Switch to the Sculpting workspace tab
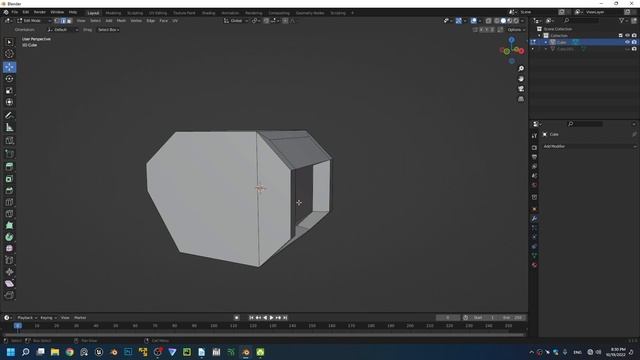This screenshot has height=360, width=640. (135, 13)
